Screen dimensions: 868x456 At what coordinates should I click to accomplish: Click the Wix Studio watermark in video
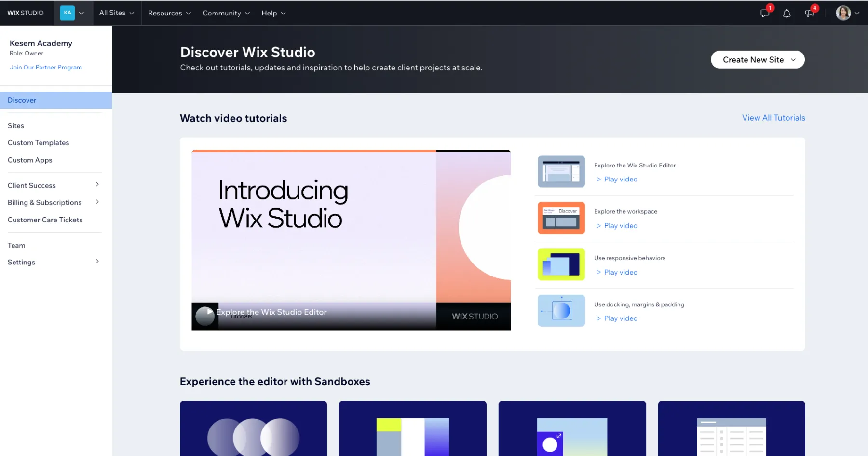pyautogui.click(x=475, y=317)
